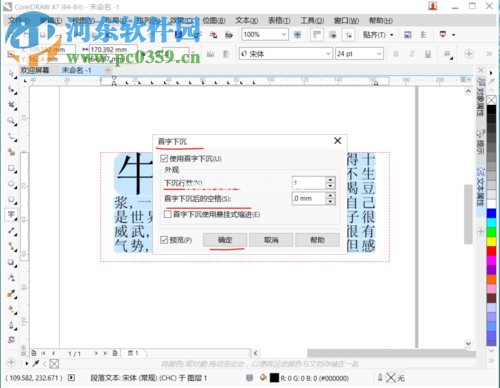Select the Shape edit tool
Image resolution: width=500 pixels, height=388 pixels.
12,89
